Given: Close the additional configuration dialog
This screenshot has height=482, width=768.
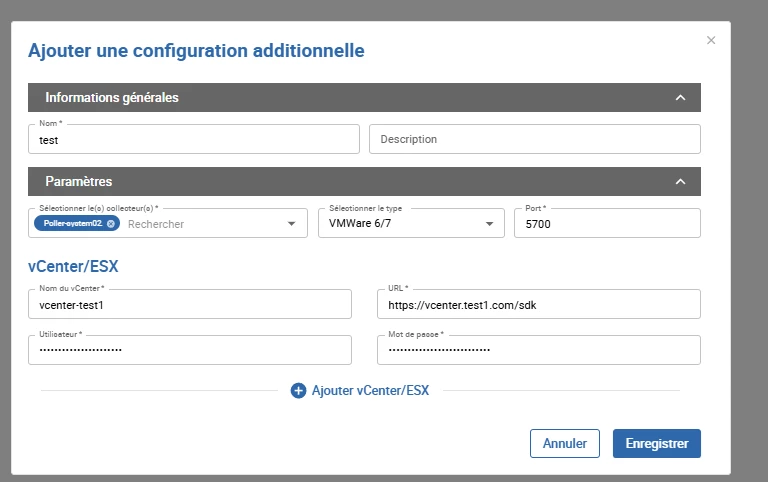Looking at the screenshot, I should click(x=711, y=41).
